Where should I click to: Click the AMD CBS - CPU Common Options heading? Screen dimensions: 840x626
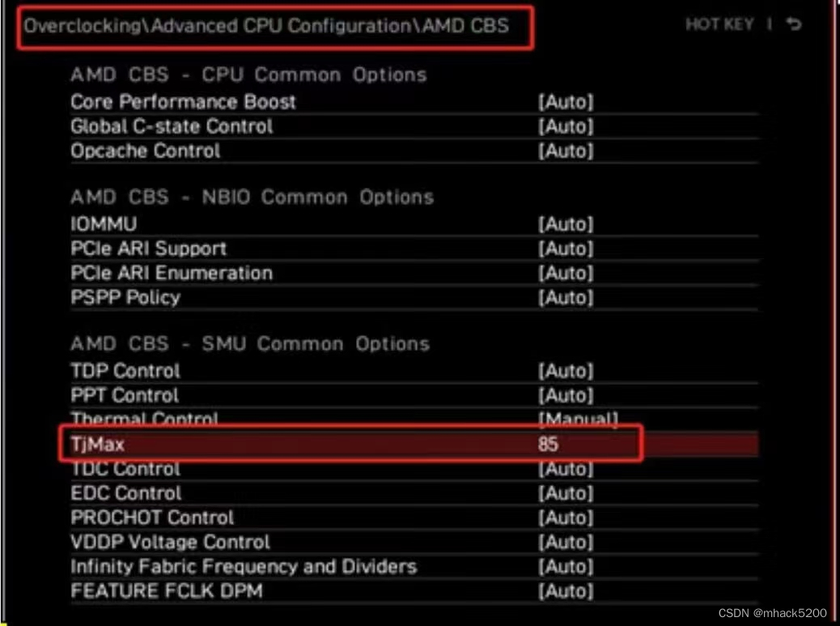pyautogui.click(x=248, y=75)
